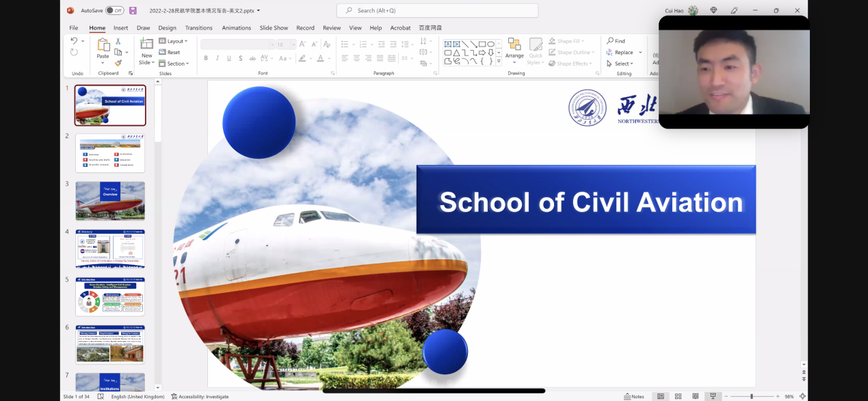Click the Reset slide button

pos(170,52)
